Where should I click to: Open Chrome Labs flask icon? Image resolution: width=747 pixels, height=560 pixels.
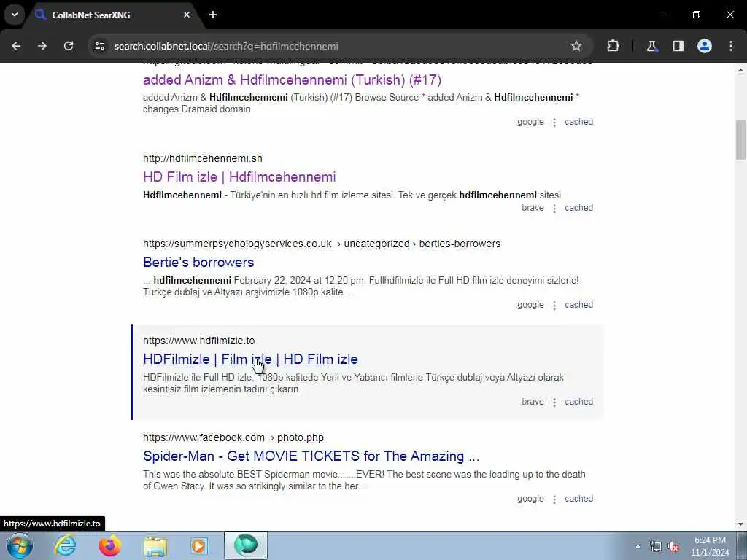(x=651, y=46)
